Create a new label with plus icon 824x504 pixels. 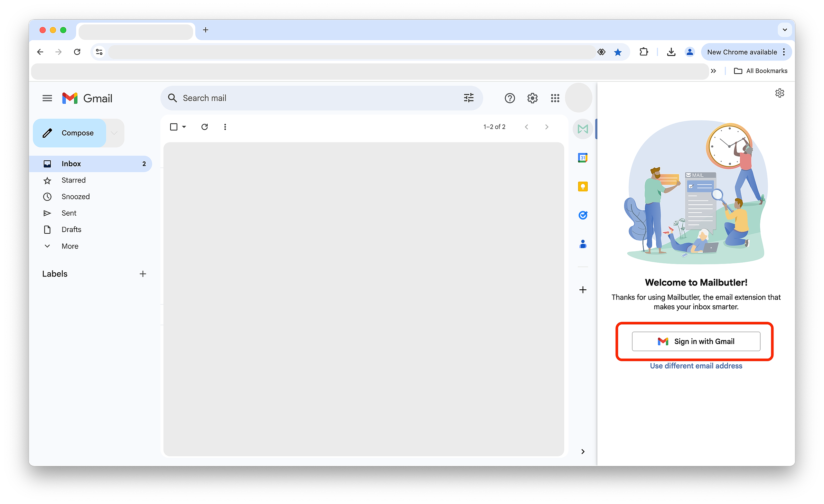(x=143, y=274)
